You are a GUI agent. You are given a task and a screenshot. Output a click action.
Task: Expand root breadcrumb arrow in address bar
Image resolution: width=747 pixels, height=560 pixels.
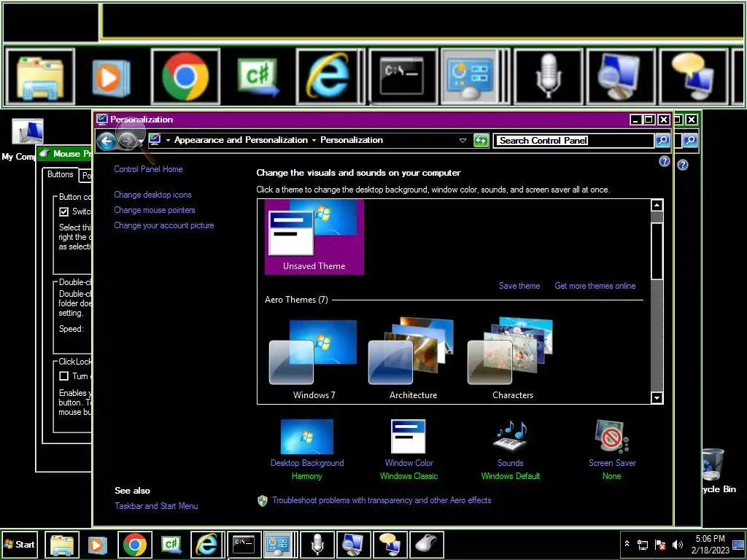[168, 141]
